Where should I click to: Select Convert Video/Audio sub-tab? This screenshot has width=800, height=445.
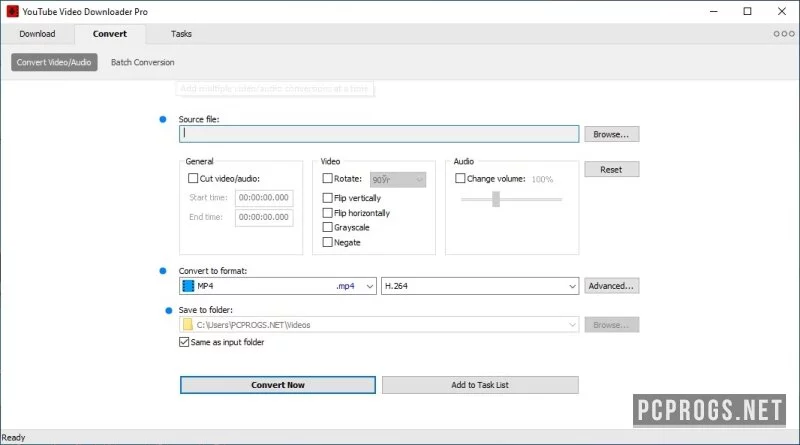coord(54,62)
